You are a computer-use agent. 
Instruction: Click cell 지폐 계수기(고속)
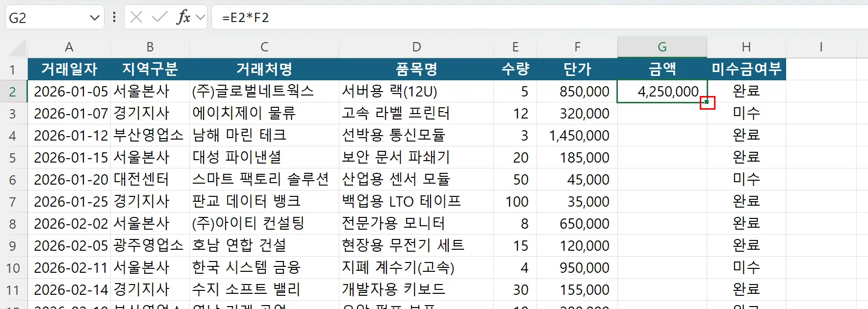[416, 268]
